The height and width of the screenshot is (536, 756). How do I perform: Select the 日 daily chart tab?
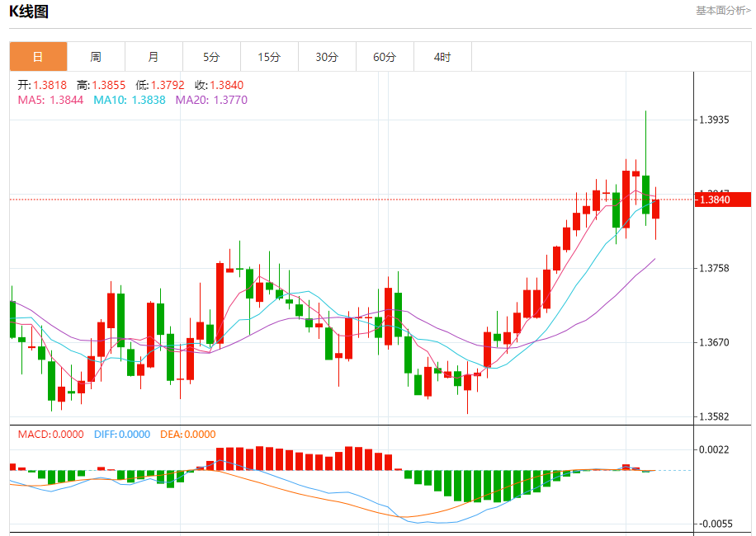click(38, 57)
